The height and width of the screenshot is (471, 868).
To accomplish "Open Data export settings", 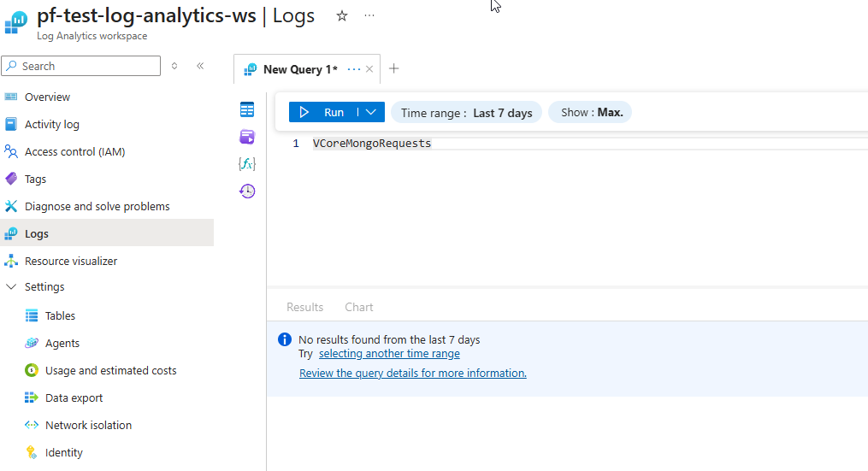I will point(74,398).
